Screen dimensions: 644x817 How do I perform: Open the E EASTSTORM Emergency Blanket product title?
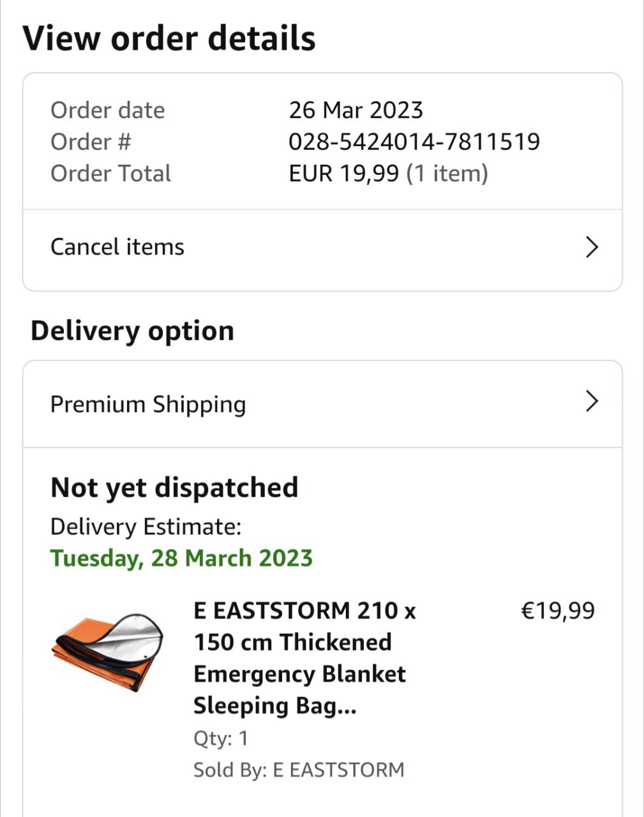pos(305,657)
